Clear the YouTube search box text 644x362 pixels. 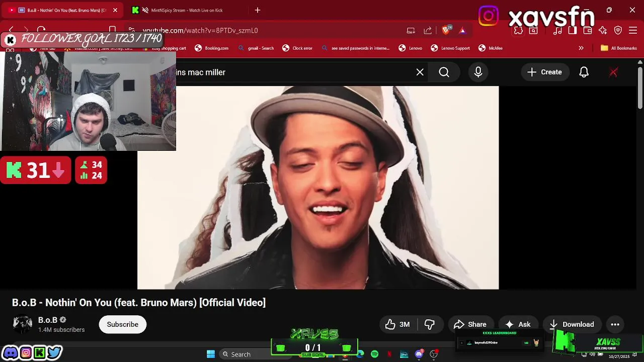tap(420, 72)
